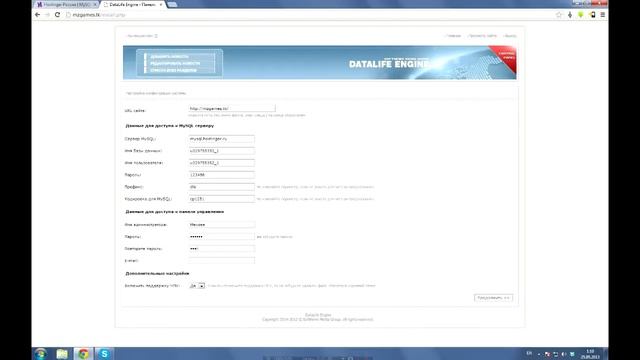Click the first link in DataLife banner menu
The height and width of the screenshot is (360, 640).
(169, 56)
